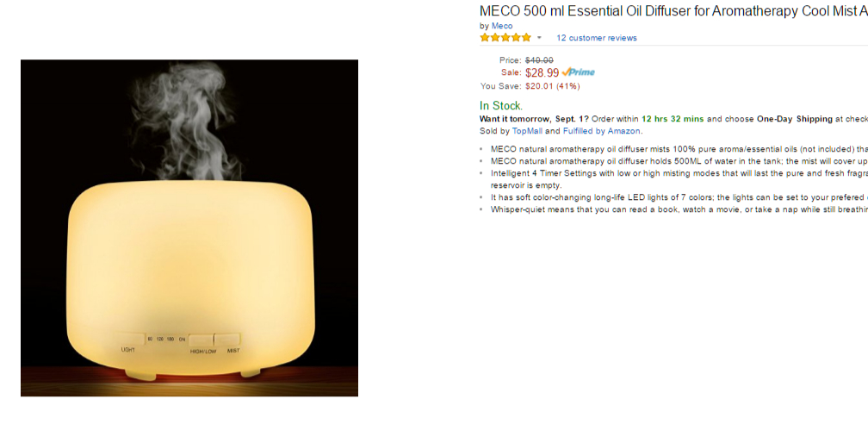Click the Prime logo beside sale price

pyautogui.click(x=578, y=72)
